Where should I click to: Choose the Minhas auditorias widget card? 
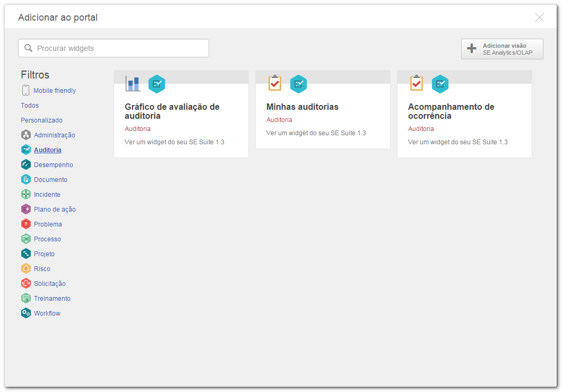point(323,109)
